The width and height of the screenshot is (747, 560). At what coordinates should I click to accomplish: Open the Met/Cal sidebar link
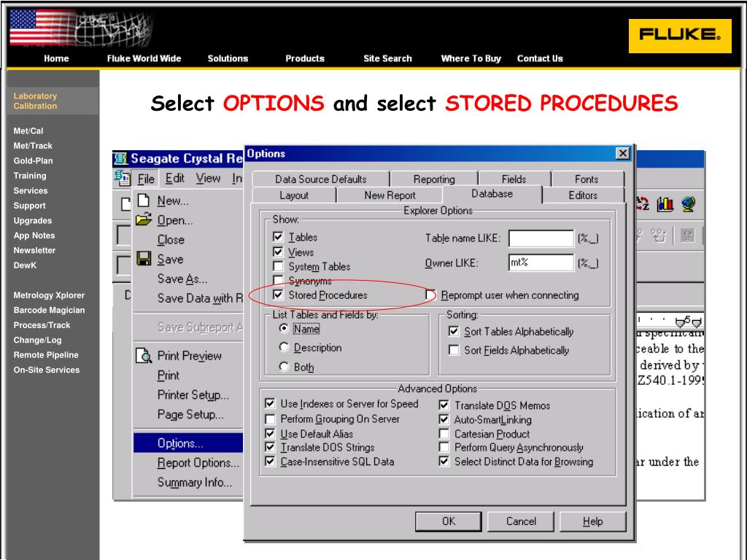(x=28, y=131)
